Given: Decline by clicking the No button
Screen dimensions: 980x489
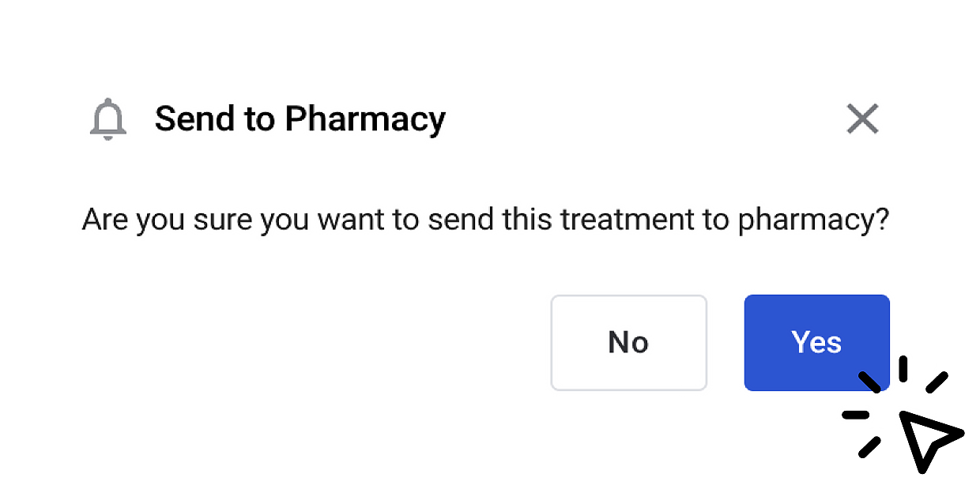Looking at the screenshot, I should point(628,342).
